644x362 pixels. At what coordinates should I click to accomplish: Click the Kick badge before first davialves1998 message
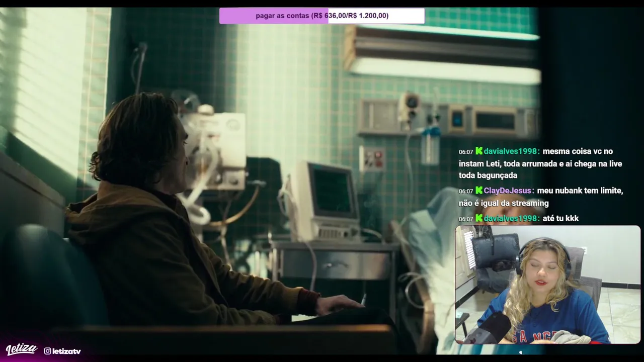click(x=479, y=151)
